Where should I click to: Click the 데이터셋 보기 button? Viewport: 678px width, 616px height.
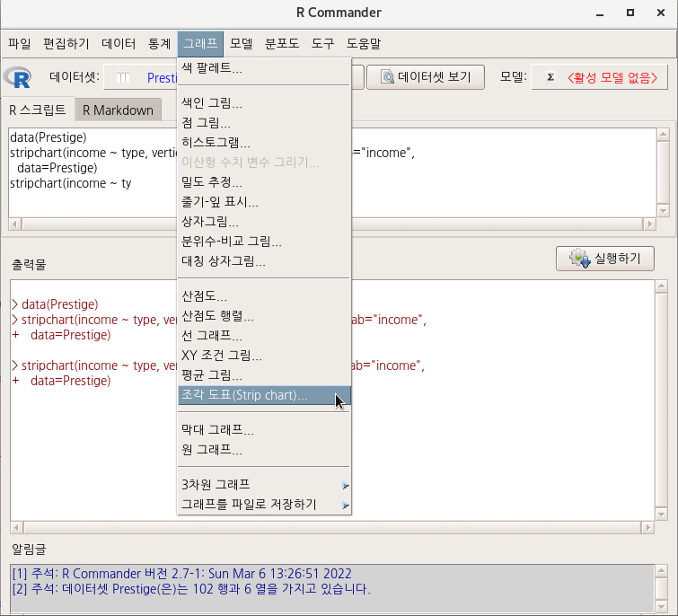click(426, 77)
